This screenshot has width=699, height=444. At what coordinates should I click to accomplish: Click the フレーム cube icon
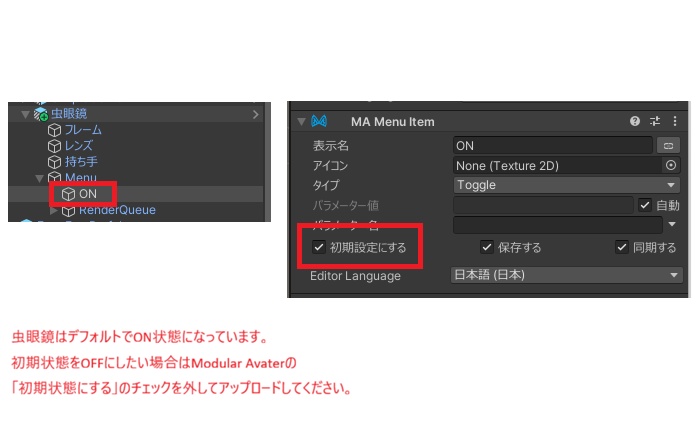(x=54, y=130)
